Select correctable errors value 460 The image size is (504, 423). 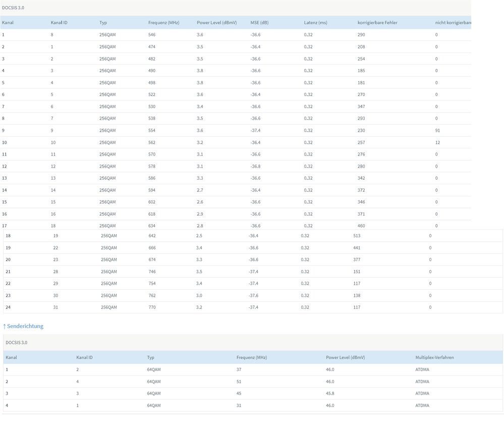tap(361, 226)
